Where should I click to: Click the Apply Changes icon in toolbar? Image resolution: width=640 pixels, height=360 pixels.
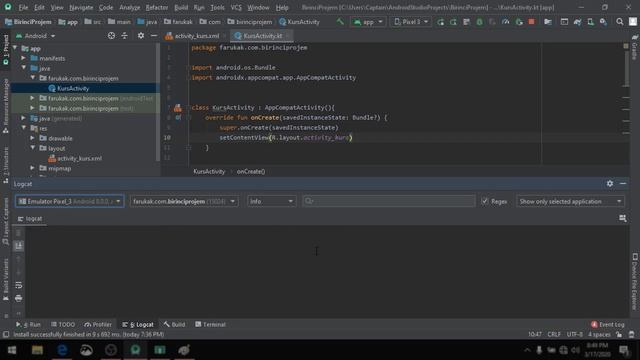pyautogui.click(x=453, y=22)
